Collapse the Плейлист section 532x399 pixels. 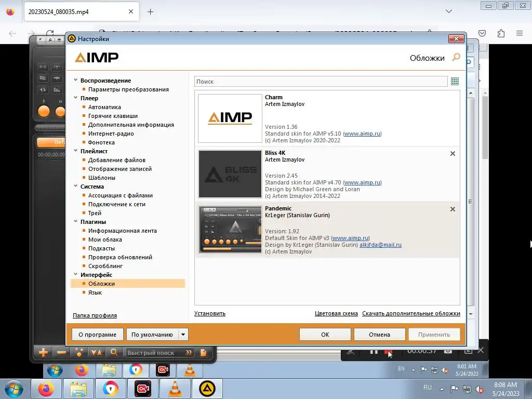(x=76, y=151)
